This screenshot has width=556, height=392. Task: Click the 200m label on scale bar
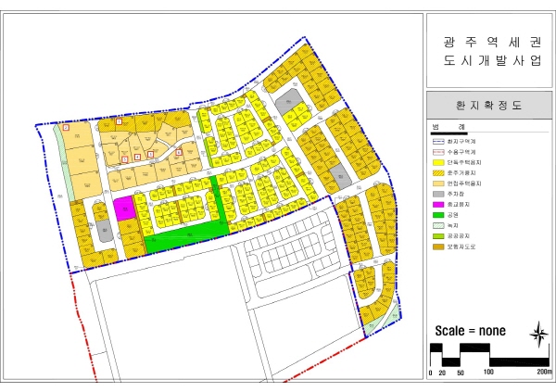(x=542, y=372)
